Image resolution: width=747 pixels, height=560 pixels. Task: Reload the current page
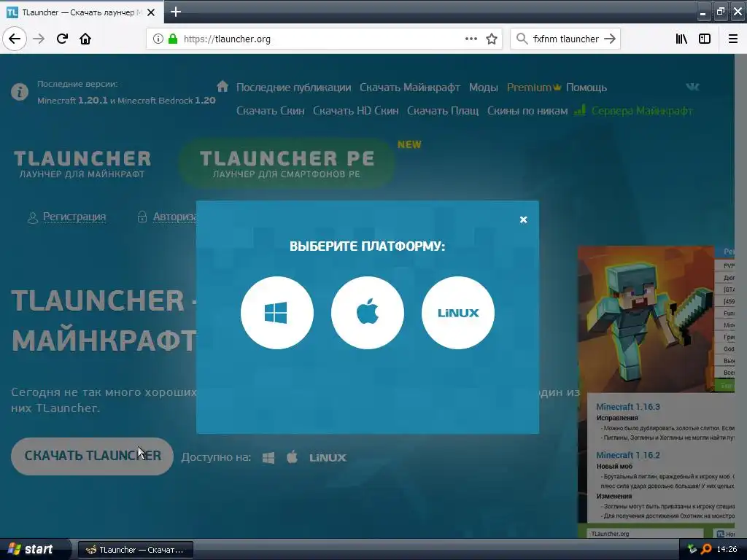(x=62, y=39)
